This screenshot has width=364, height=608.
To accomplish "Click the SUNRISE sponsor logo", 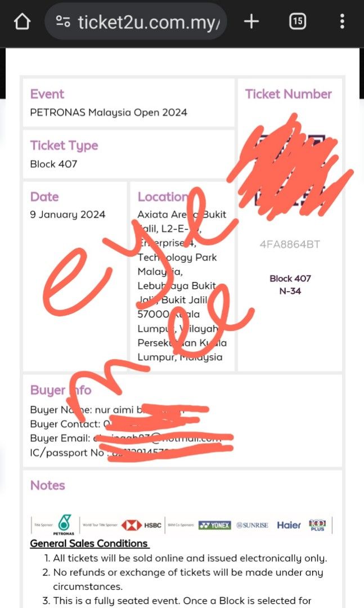I will 253,525.
